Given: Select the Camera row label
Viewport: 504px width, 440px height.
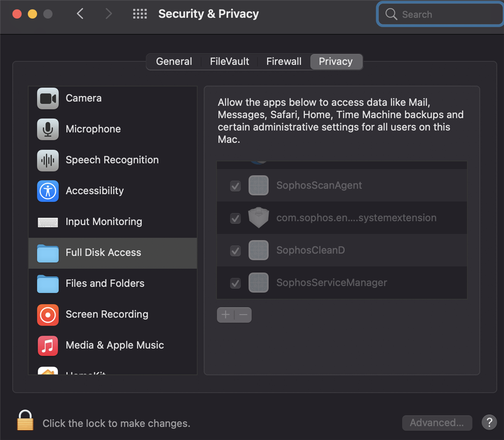Looking at the screenshot, I should point(83,98).
